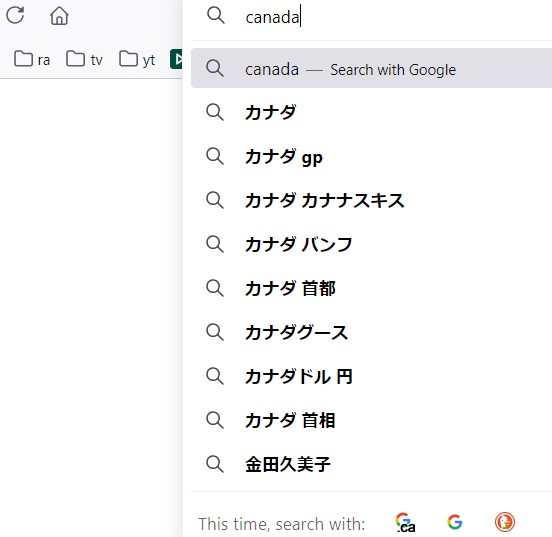Select 'canada — Search with Google' row
552x537 pixels.
(x=371, y=68)
